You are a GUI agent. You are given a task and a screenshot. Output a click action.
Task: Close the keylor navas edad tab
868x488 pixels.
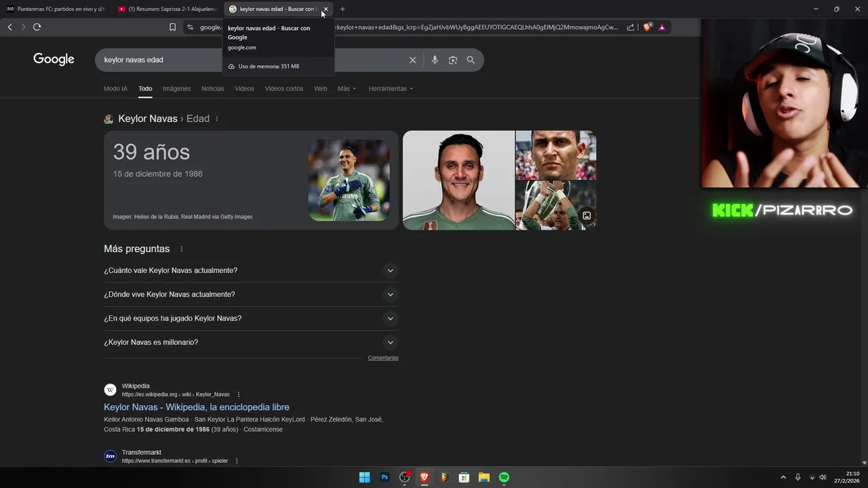point(325,9)
